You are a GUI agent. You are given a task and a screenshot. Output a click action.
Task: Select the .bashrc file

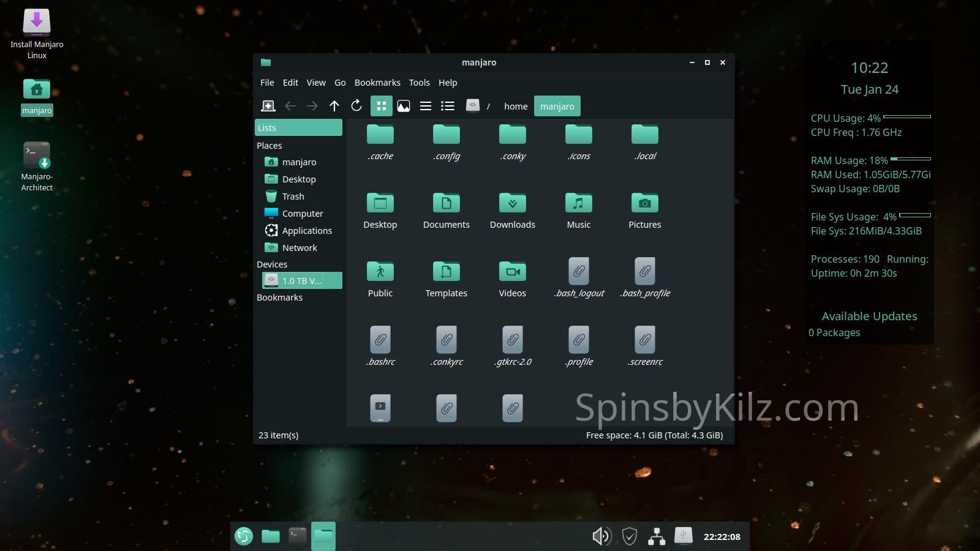click(380, 340)
